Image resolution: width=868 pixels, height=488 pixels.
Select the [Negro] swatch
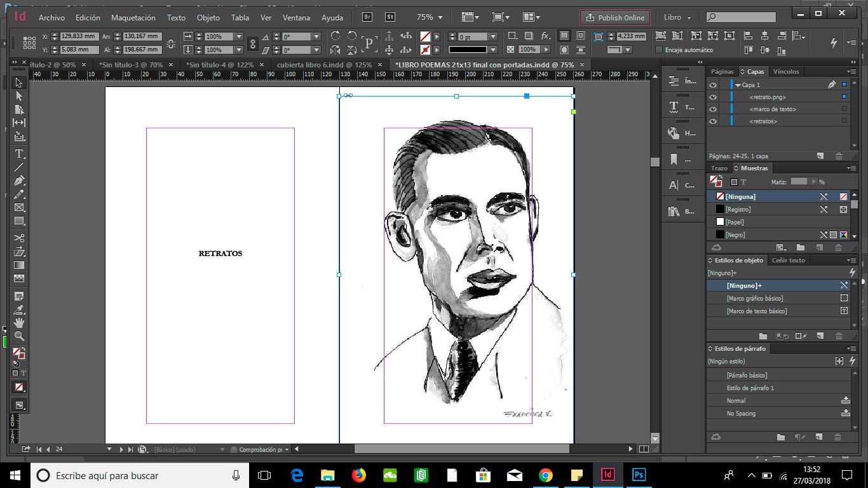779,234
